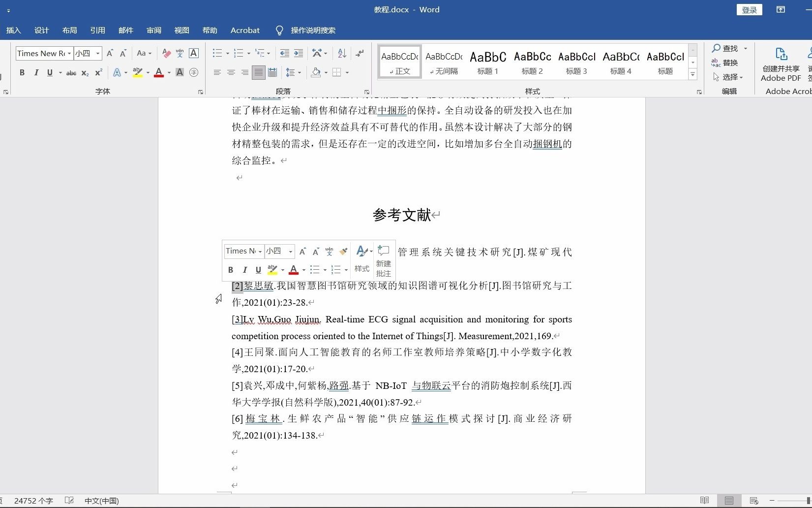Image resolution: width=812 pixels, height=508 pixels.
Task: Expand numbering list dropdown in ribbon
Action: (x=248, y=53)
